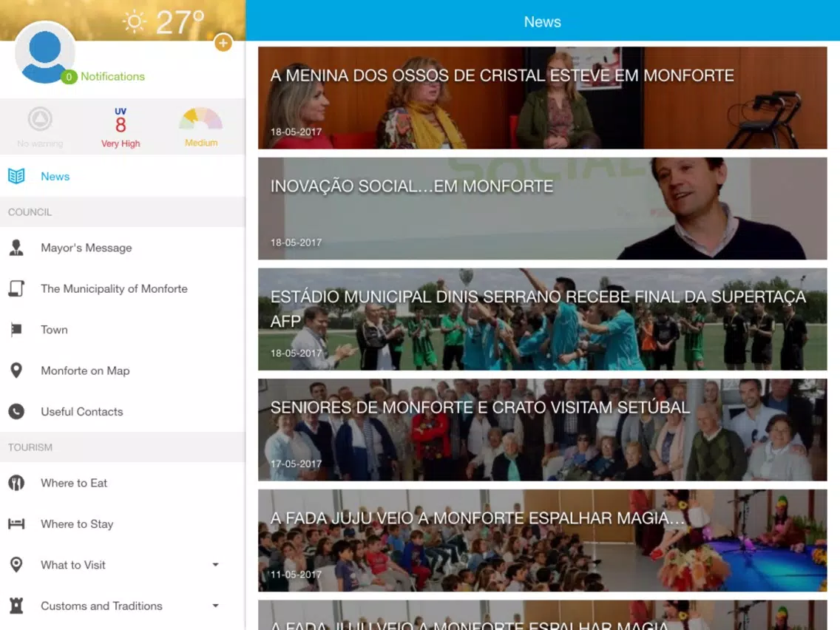Viewport: 840px width, 630px height.
Task: Open article Inovação Social em Monforte
Action: [542, 209]
